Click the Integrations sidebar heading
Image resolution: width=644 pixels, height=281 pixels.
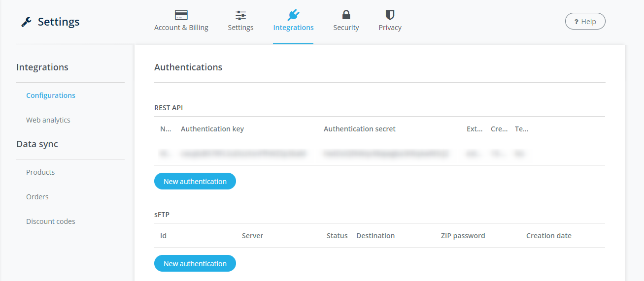[42, 67]
